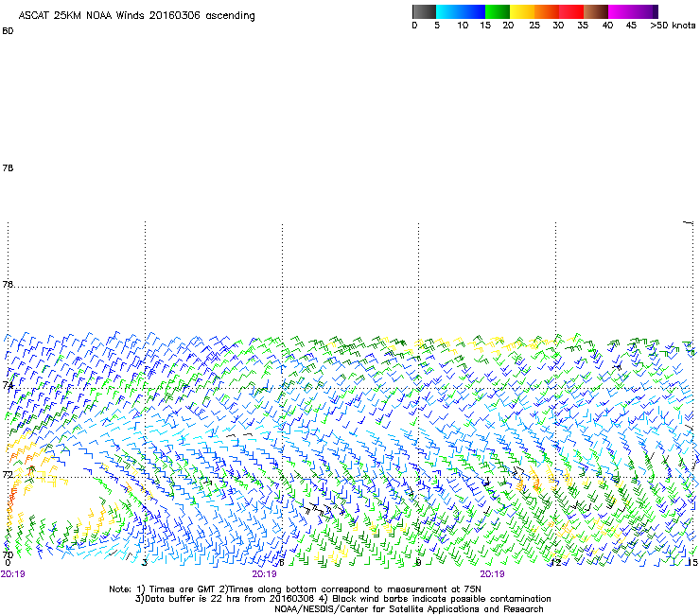700x615 pixels.
Task: Click the 'ASCAT 25KM NOAA Winds 20160306 ascending' title
Action: point(136,15)
